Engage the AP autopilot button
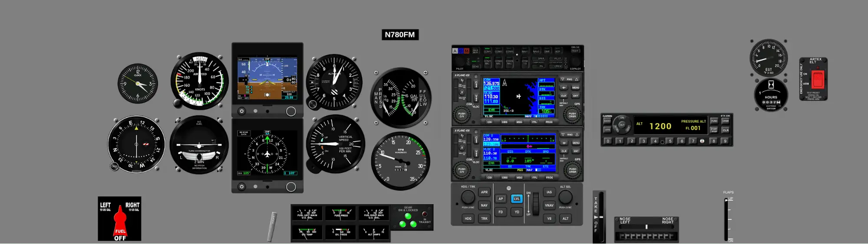 tap(501, 198)
